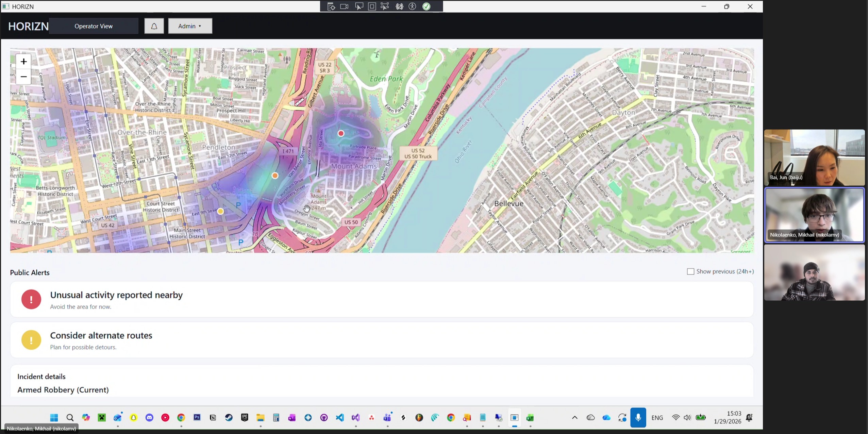868x434 pixels.
Task: Open Snapchat from the taskbar
Action: [x=133, y=418]
